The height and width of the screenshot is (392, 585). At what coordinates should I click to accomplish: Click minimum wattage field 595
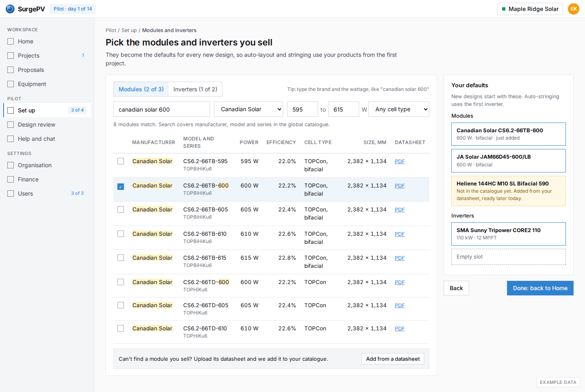[x=303, y=109]
